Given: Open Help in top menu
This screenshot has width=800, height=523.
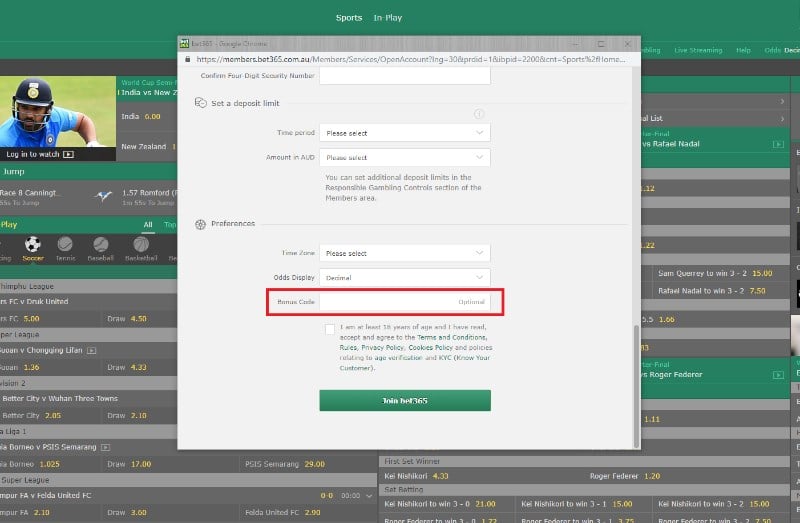Looking at the screenshot, I should 743,50.
